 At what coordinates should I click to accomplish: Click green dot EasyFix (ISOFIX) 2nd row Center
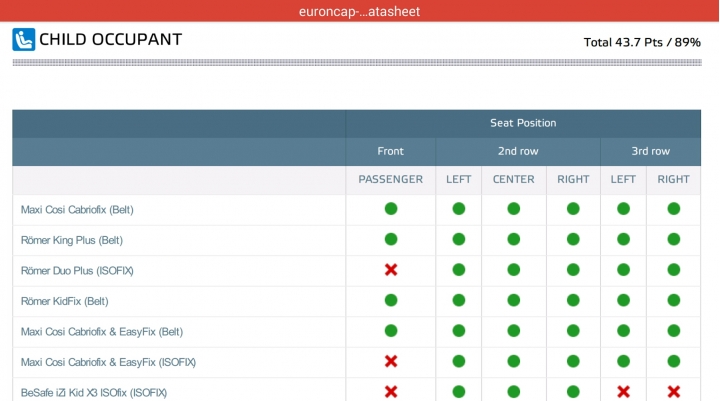(x=513, y=361)
